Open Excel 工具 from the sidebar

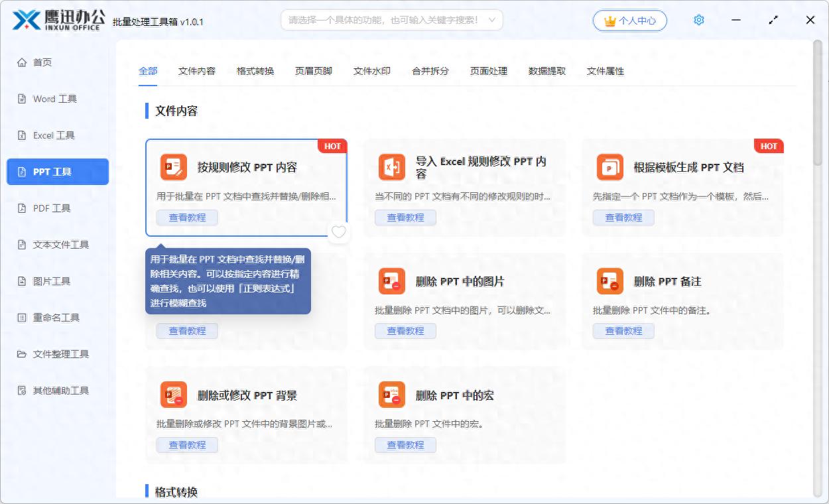[x=54, y=135]
